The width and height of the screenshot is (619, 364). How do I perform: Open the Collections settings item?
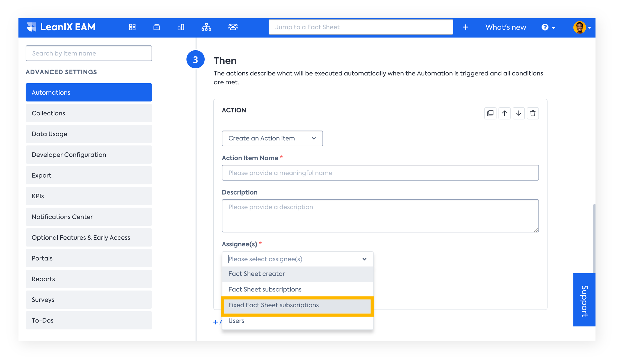pos(89,113)
